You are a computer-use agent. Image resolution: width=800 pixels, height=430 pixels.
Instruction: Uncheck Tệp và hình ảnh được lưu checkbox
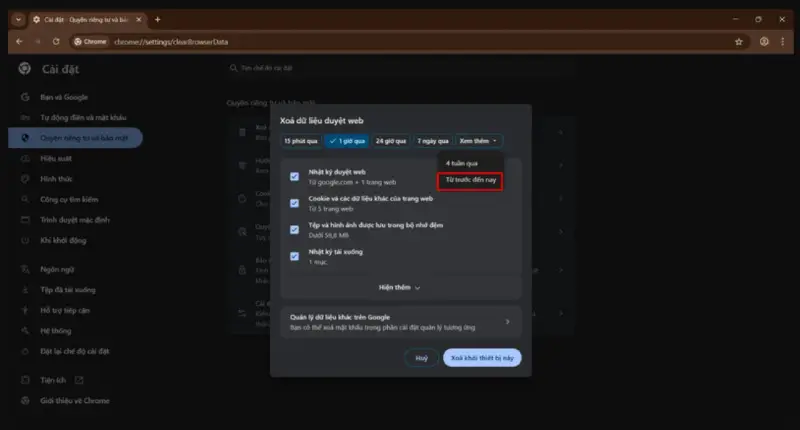point(294,230)
